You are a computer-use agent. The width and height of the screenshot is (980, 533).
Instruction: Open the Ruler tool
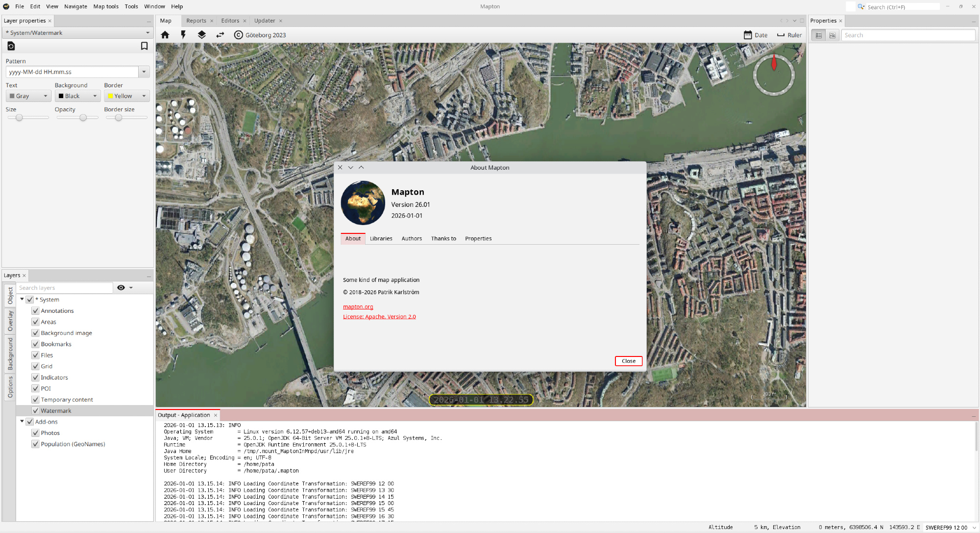pyautogui.click(x=789, y=35)
